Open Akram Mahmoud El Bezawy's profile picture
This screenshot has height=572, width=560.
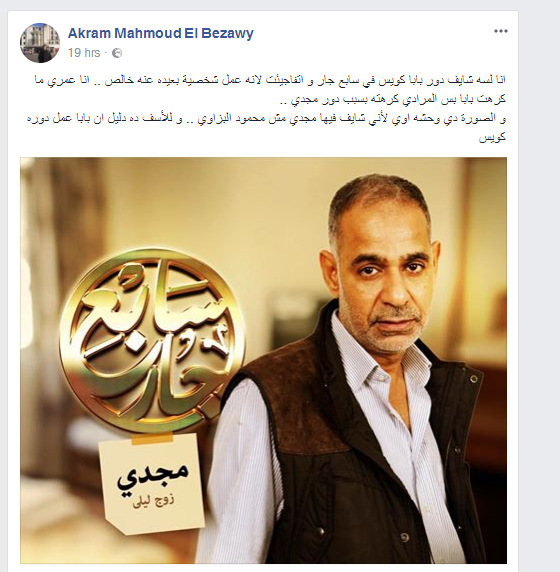[x=40, y=43]
